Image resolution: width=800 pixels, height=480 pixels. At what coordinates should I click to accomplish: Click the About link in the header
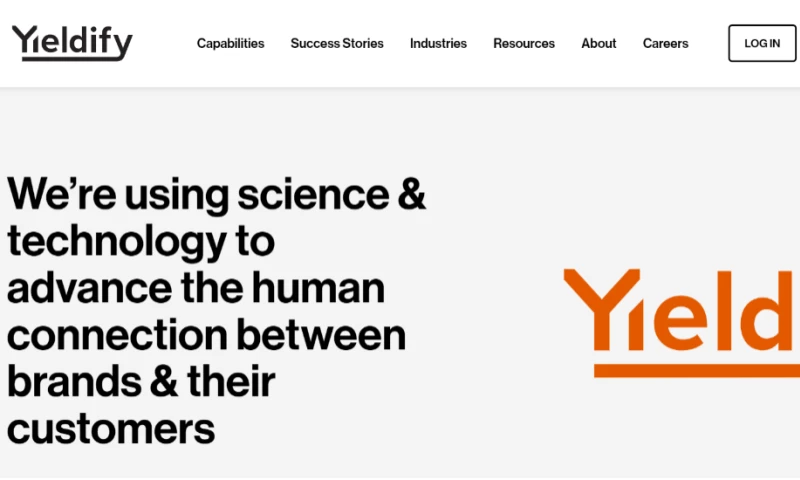[x=599, y=44]
